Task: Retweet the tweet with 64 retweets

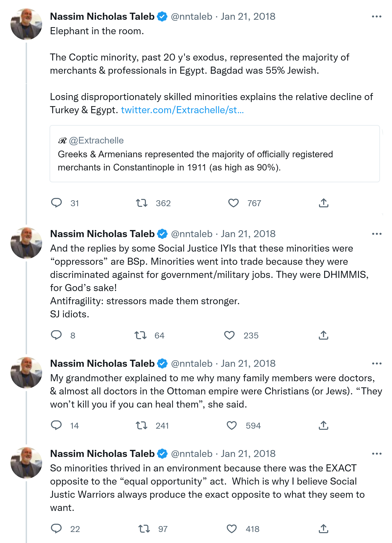Action: 140,335
